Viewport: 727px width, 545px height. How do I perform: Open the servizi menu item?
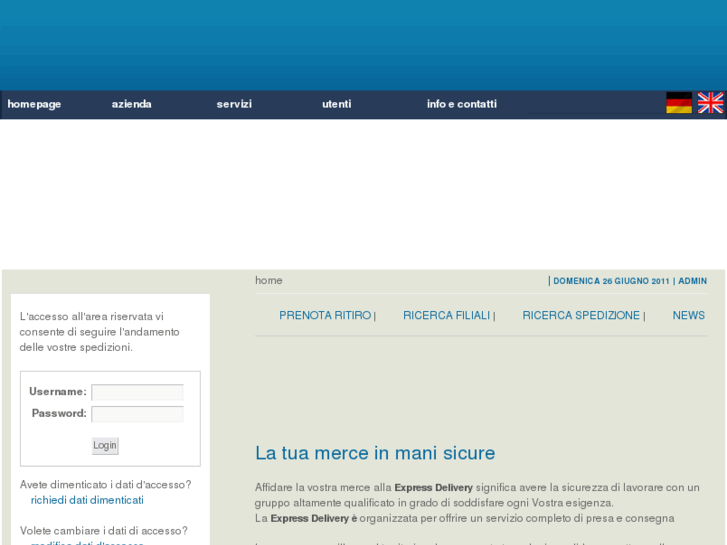234,104
